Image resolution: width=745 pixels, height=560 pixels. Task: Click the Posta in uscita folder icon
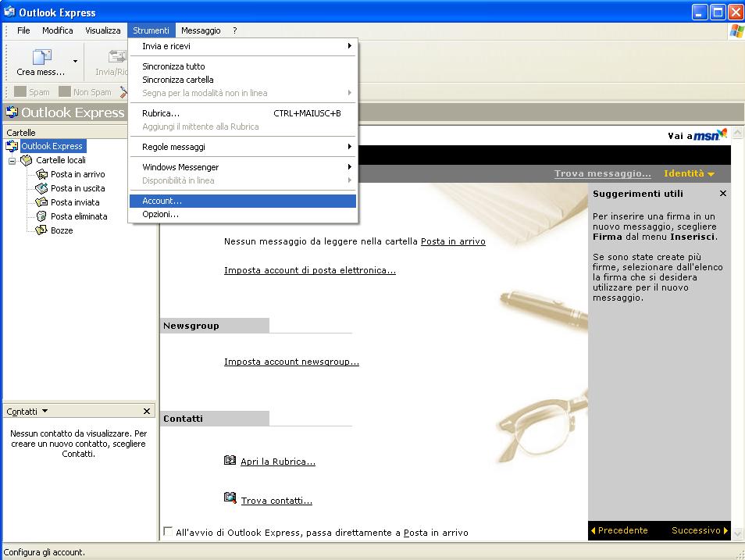click(42, 188)
